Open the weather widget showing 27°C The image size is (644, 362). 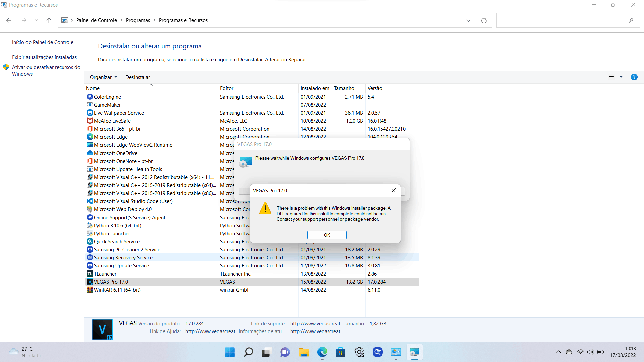tap(25, 352)
